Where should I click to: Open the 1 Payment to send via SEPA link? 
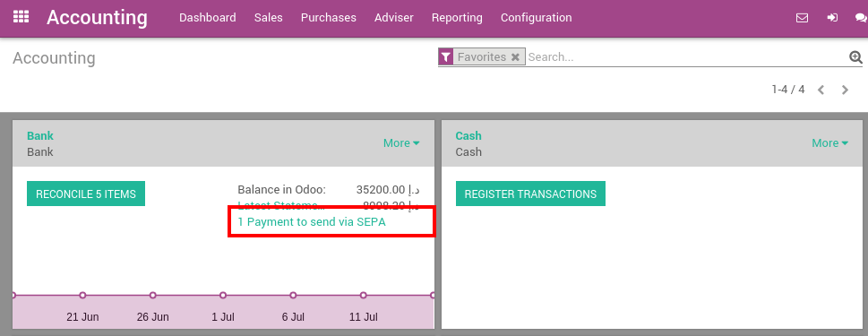point(311,222)
